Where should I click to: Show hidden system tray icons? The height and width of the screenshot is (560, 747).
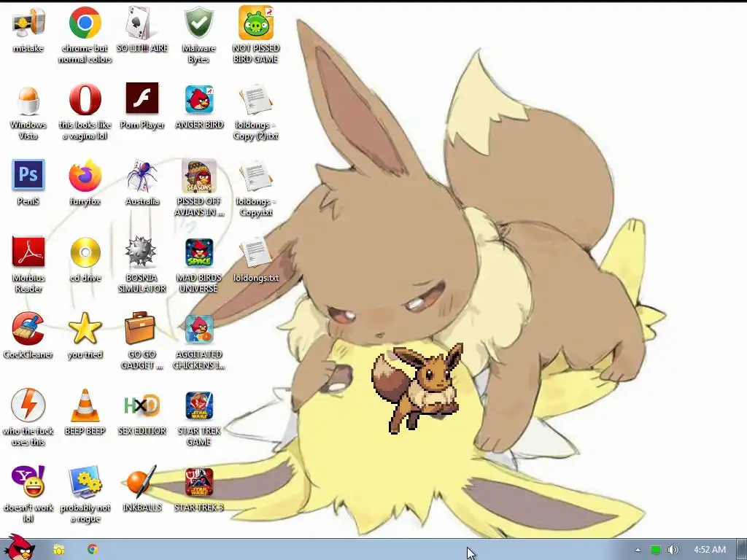pyautogui.click(x=638, y=550)
